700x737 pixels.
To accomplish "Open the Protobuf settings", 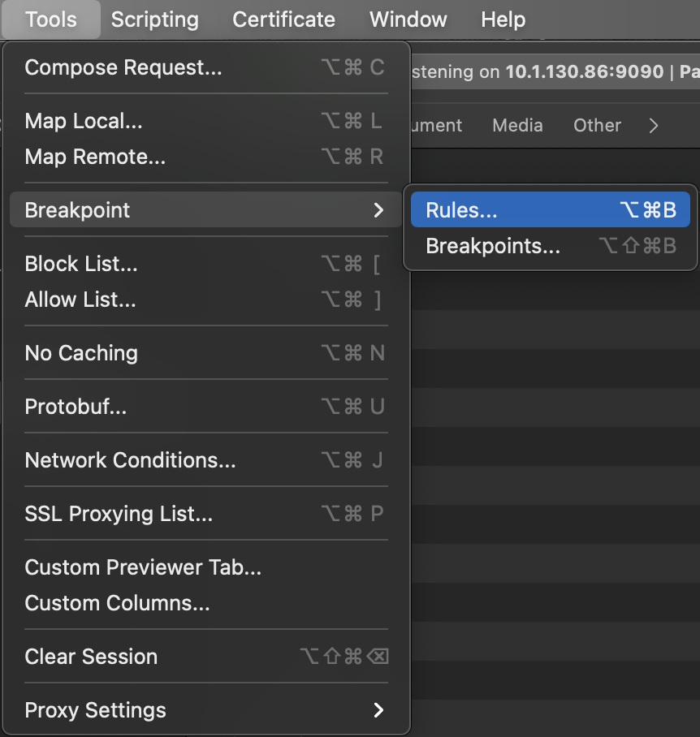I will pos(76,407).
